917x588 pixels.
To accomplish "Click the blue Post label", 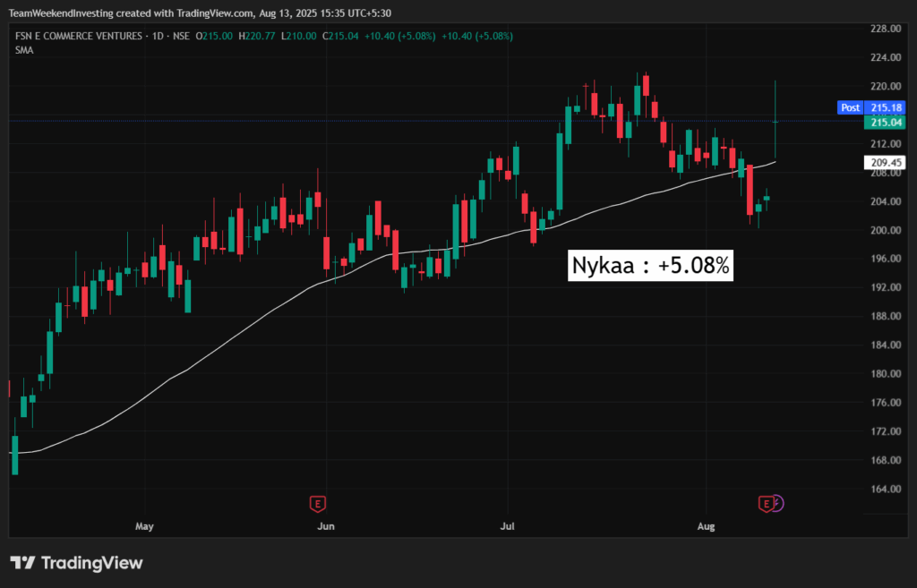I will (x=851, y=107).
